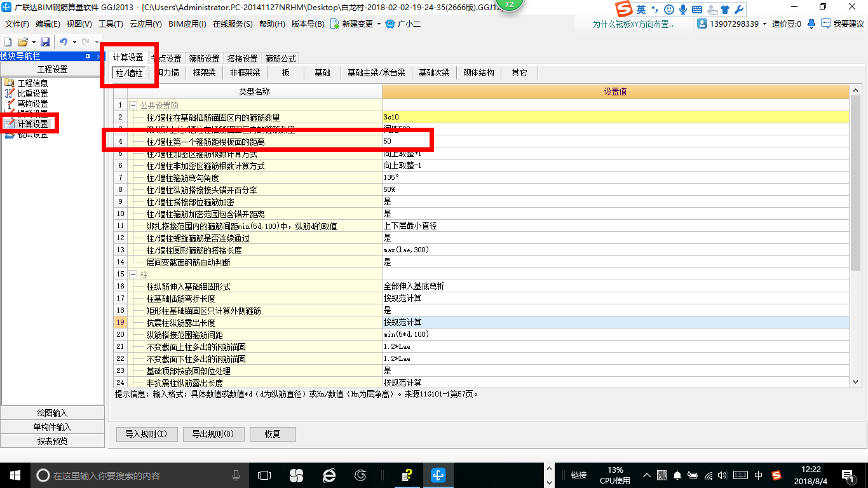Toggle the Sogou 英 language mode
The image size is (868, 488).
tap(641, 10)
